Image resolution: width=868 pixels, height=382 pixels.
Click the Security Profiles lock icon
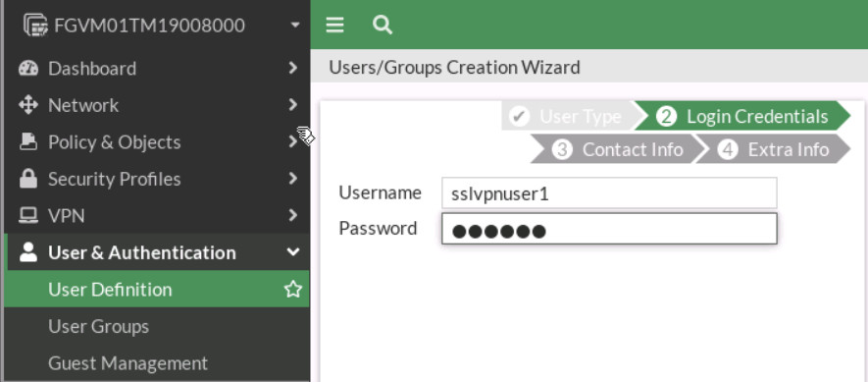[x=28, y=179]
